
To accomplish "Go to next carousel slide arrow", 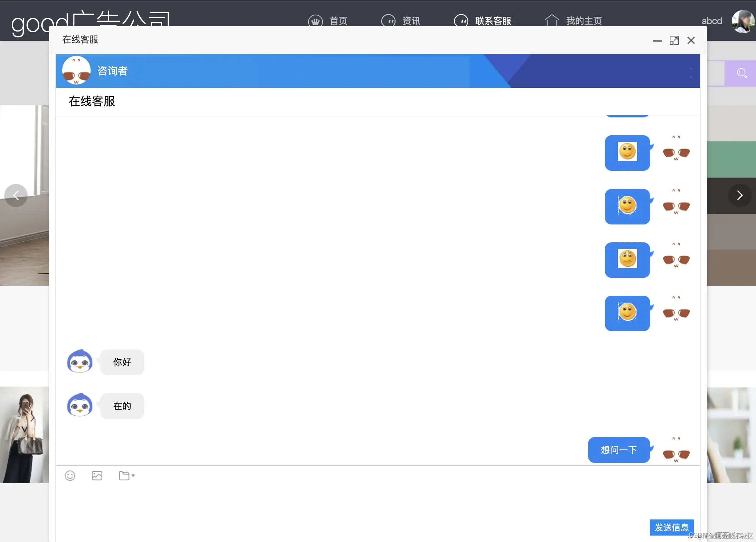I will pyautogui.click(x=740, y=195).
